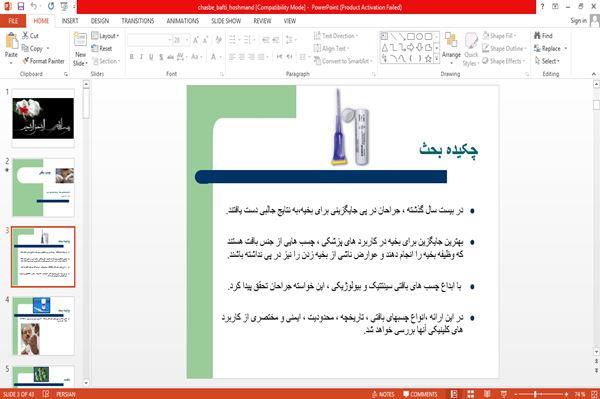Open the Arrange tool
600x399 pixels.
click(x=451, y=47)
